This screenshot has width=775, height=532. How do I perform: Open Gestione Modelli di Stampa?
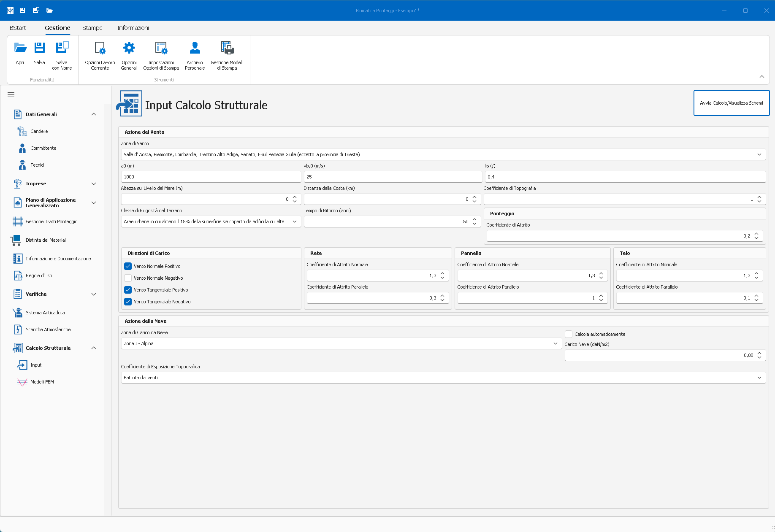coord(227,48)
